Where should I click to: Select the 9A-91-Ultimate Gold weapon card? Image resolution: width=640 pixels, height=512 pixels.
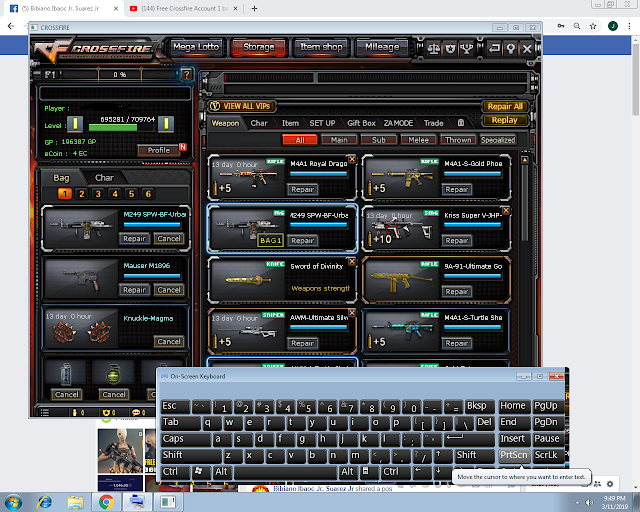tap(436, 280)
